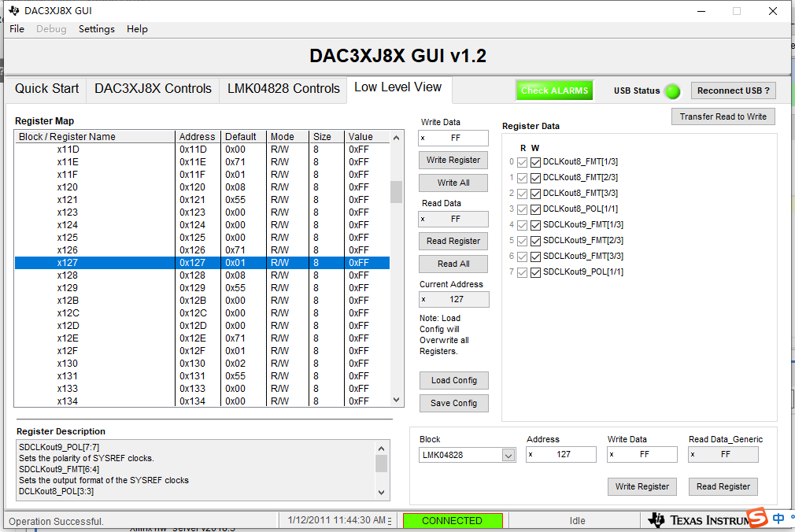Select register row x11D
The height and width of the screenshot is (532, 795).
point(202,150)
